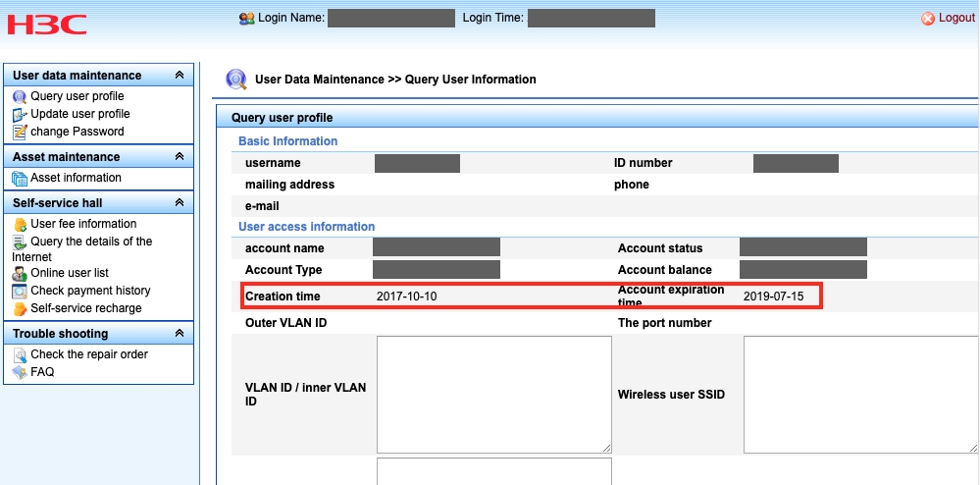Click the Check the repair order icon
The height and width of the screenshot is (485, 980).
[x=20, y=354]
